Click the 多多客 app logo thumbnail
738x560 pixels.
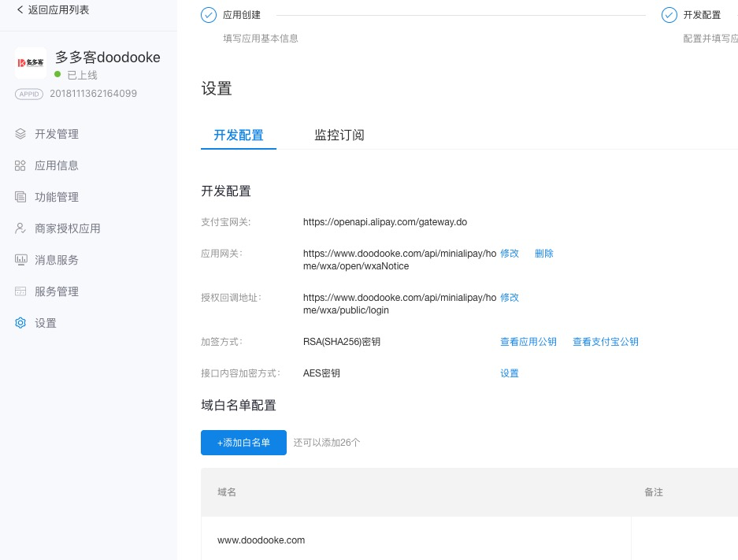31,62
